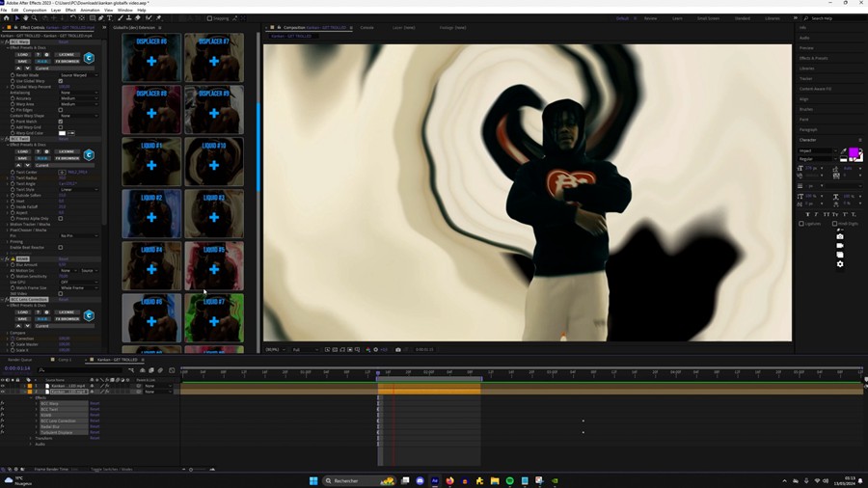
Task: Reset the Turbulent Displace effect in timeline
Action: click(x=95, y=433)
